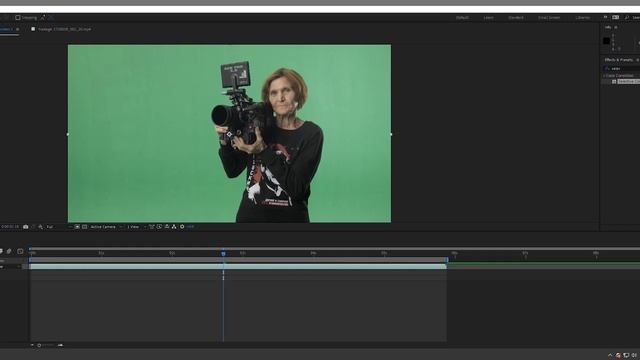Screen dimensions: 640x360
Task: Click the graph editor timeline icon
Action: click(20, 251)
